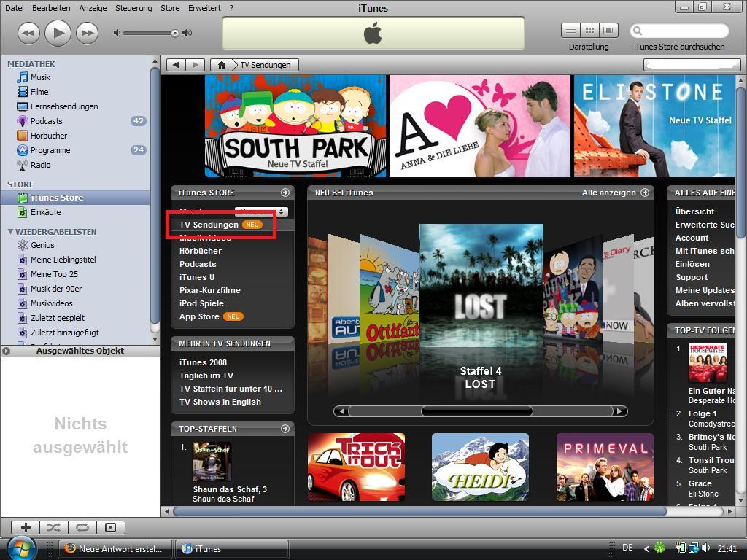Click the previous track button
Image resolution: width=747 pixels, height=560 pixels.
point(28,33)
